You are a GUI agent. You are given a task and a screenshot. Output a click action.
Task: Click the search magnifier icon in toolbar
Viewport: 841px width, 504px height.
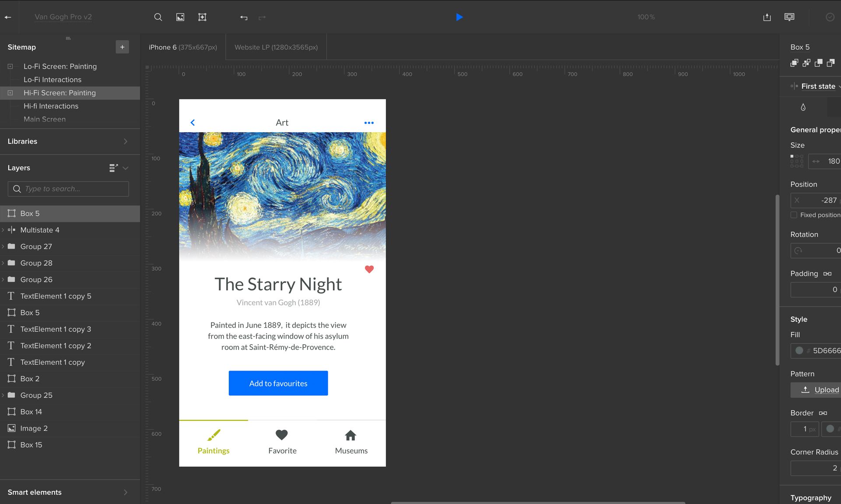tap(158, 17)
